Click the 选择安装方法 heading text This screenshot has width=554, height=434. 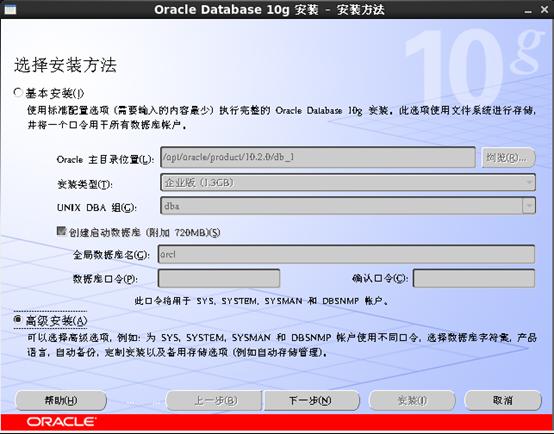click(65, 65)
